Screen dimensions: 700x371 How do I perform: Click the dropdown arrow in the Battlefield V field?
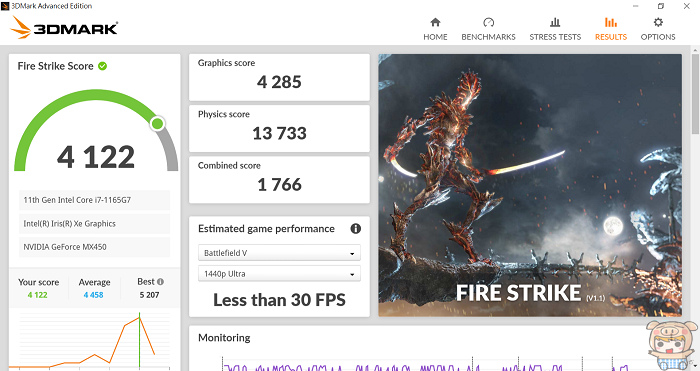[352, 254]
